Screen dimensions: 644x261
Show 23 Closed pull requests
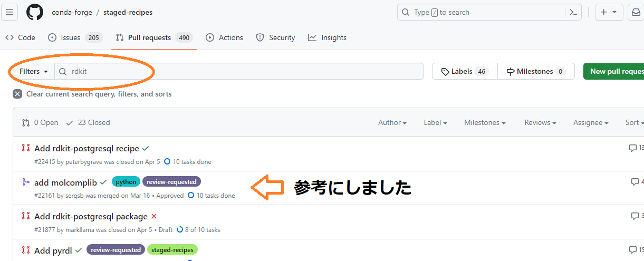88,122
